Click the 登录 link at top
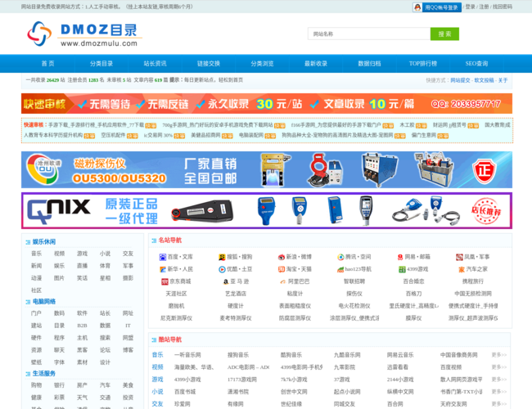The image size is (532, 409). click(470, 7)
